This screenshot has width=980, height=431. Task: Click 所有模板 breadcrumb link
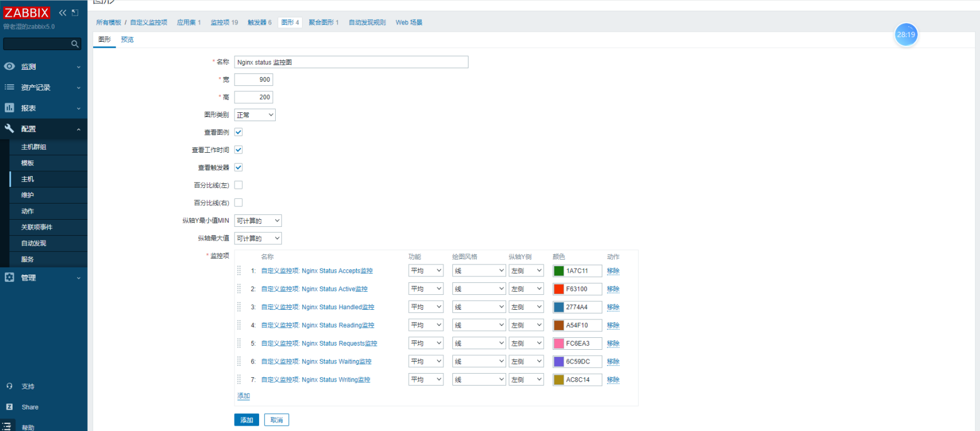[x=109, y=23]
